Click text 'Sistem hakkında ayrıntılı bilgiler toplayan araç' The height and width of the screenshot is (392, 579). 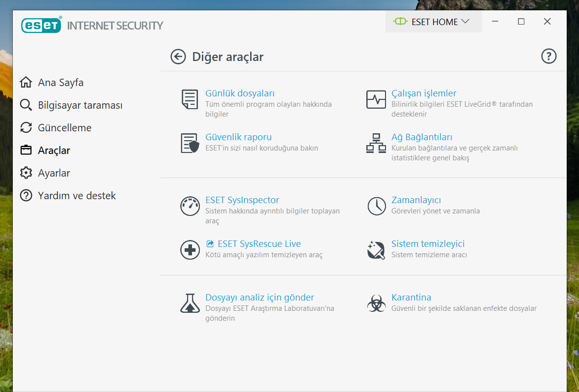[x=273, y=216]
